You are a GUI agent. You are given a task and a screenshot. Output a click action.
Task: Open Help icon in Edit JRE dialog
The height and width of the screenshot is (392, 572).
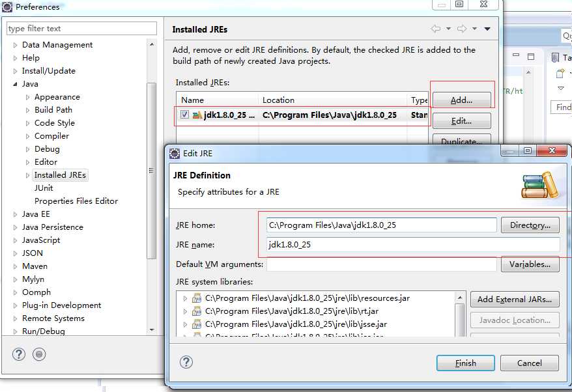tap(186, 362)
